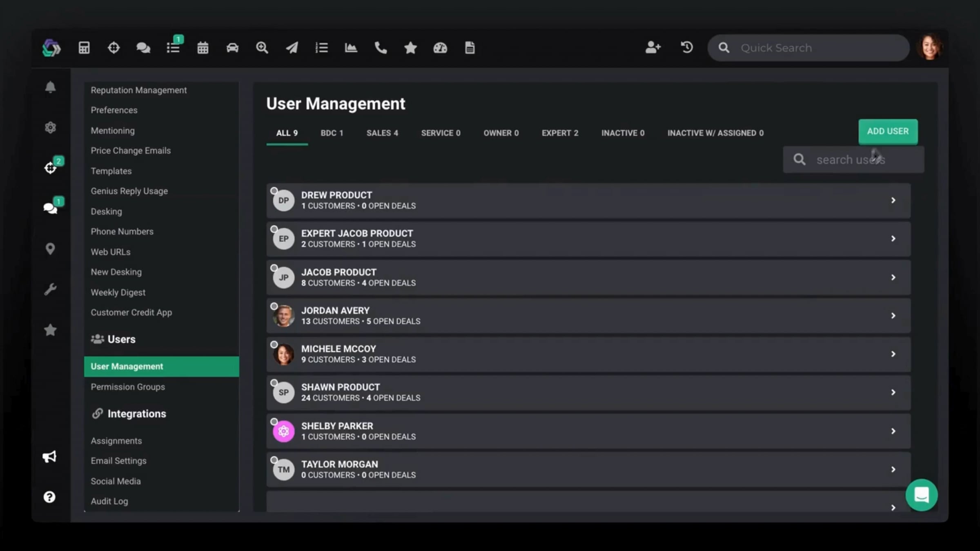Switch to the SALES 4 tab
Viewport: 980px width, 551px height.
pos(382,133)
